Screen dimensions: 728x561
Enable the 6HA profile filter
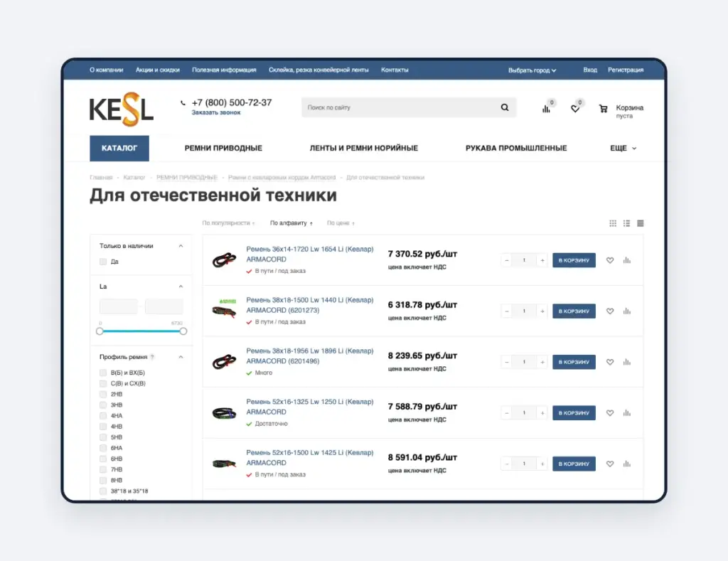click(x=103, y=448)
